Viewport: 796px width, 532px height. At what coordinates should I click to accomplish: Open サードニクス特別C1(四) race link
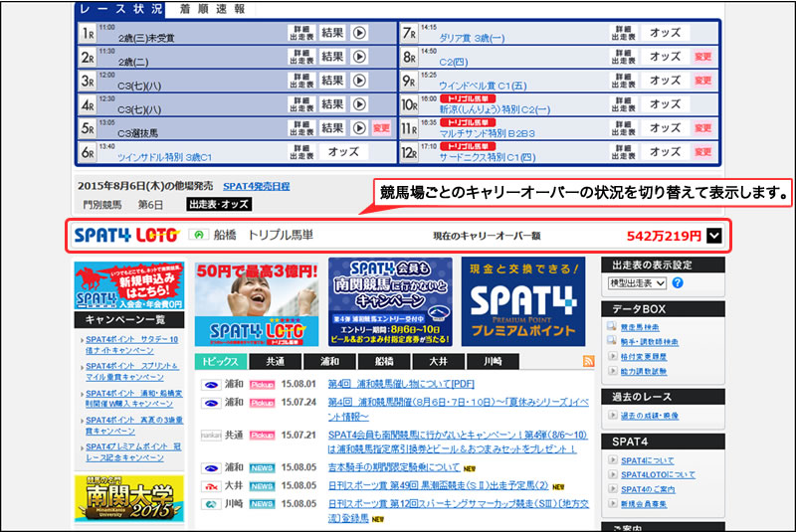tap(488, 157)
